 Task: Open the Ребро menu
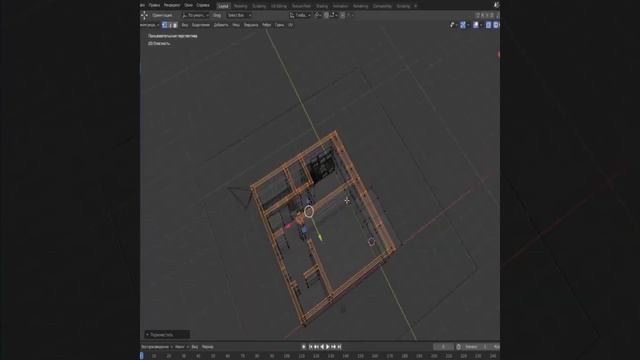(x=267, y=25)
